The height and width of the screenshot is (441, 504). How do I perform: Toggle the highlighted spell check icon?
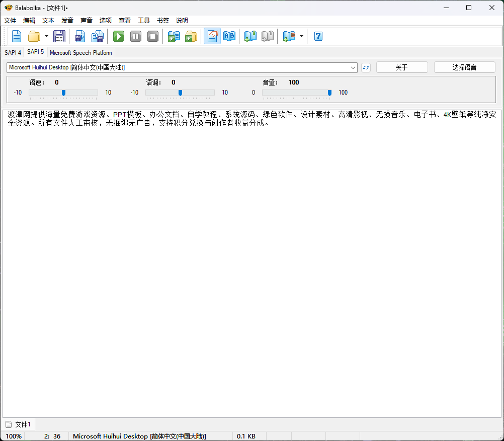pos(212,36)
